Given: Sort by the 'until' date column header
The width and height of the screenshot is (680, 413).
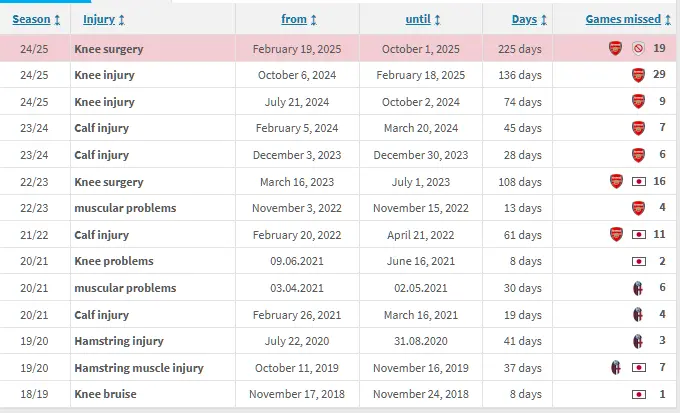Looking at the screenshot, I should [422, 19].
